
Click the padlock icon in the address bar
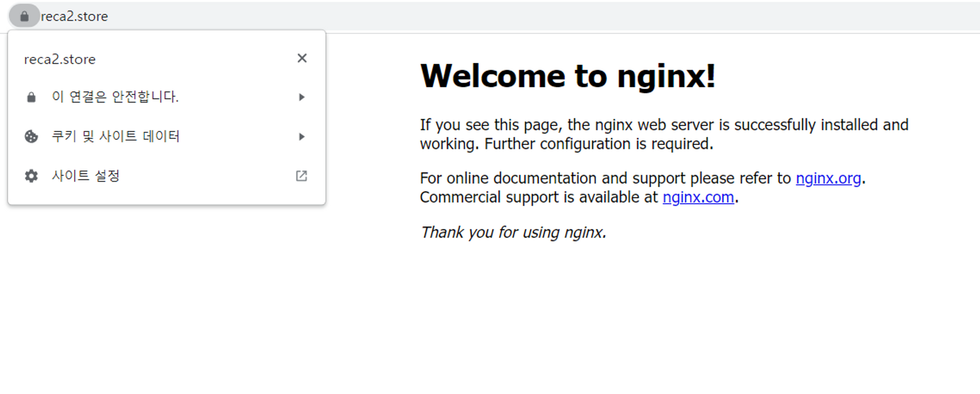[24, 16]
